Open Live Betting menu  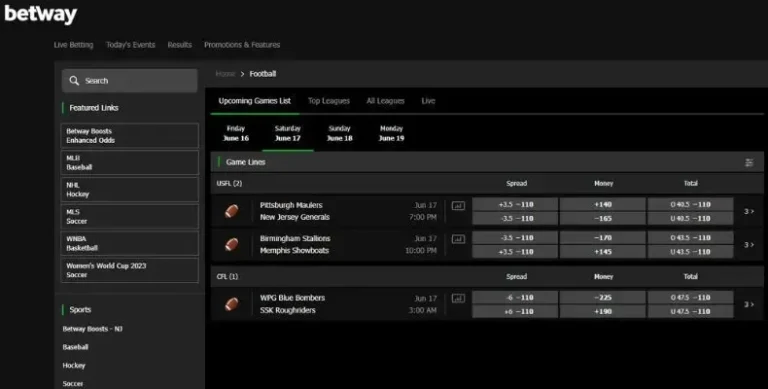[x=73, y=45]
